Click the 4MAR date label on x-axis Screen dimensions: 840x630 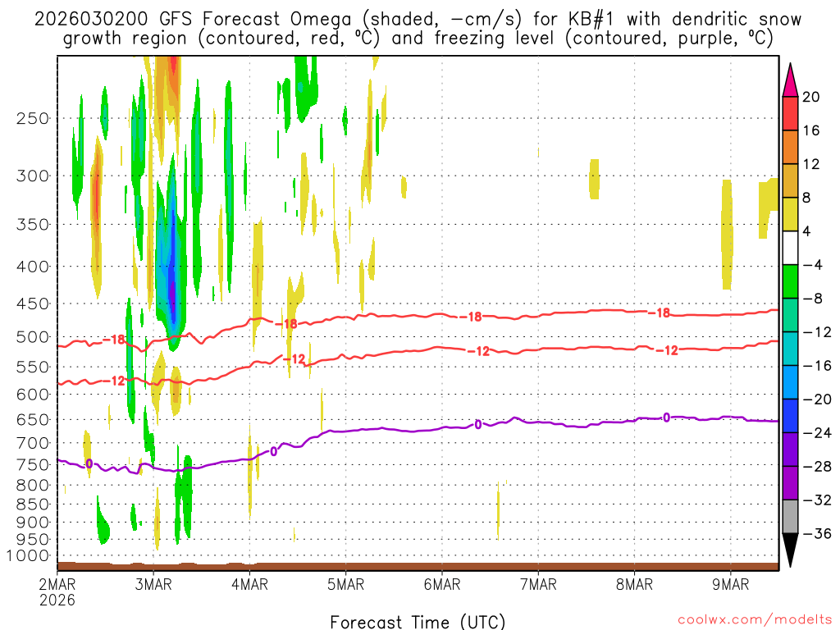[249, 584]
